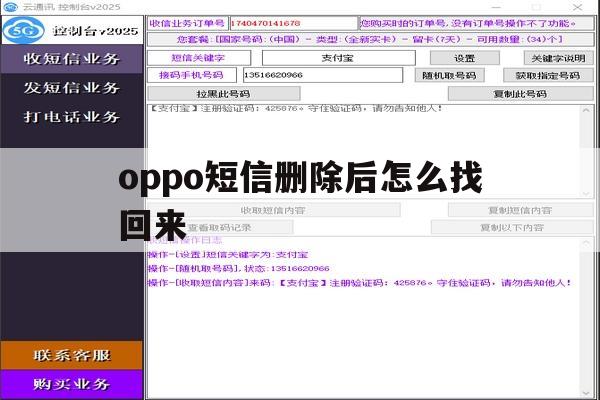The height and width of the screenshot is (400, 600).
Task: Click 复制此号码 button
Action: coord(521,94)
